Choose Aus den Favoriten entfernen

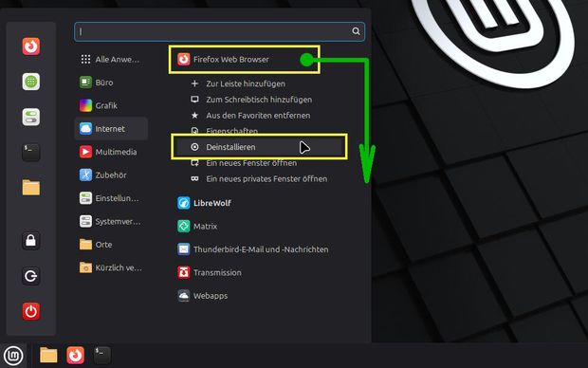[259, 115]
